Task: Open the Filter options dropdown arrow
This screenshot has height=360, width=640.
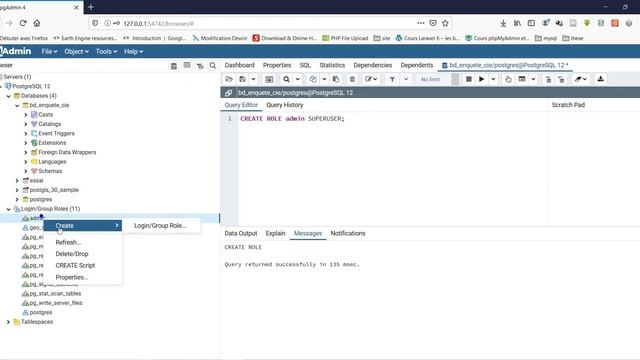Action: click(x=406, y=79)
